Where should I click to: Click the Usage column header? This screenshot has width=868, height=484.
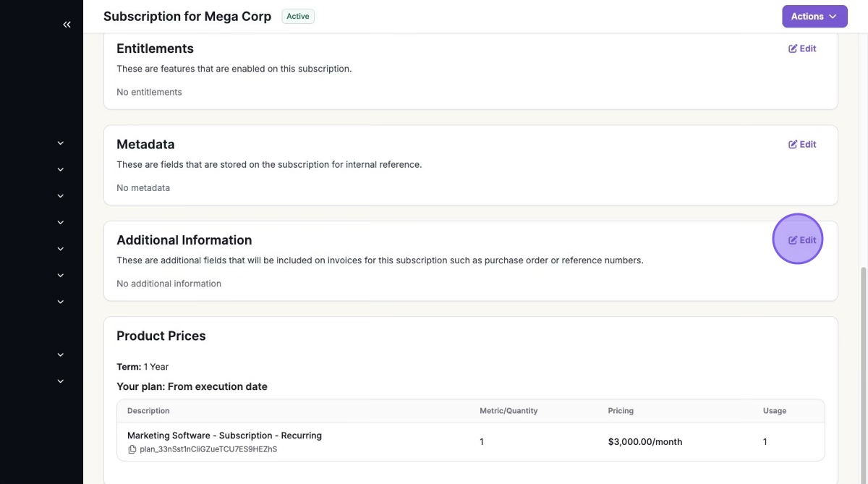(774, 411)
